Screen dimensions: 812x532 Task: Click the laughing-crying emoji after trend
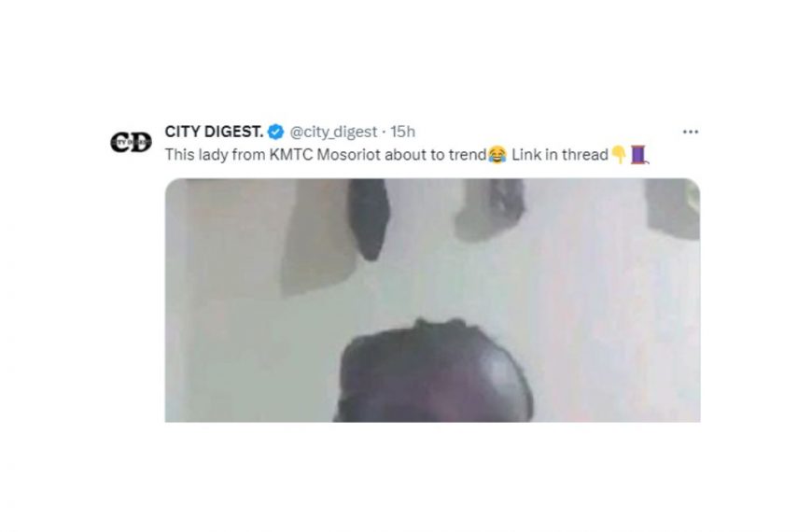[x=497, y=155]
